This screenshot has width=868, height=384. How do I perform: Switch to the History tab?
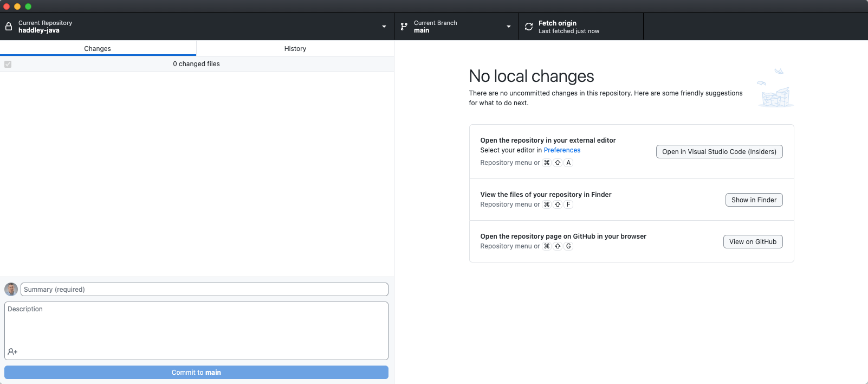295,49
